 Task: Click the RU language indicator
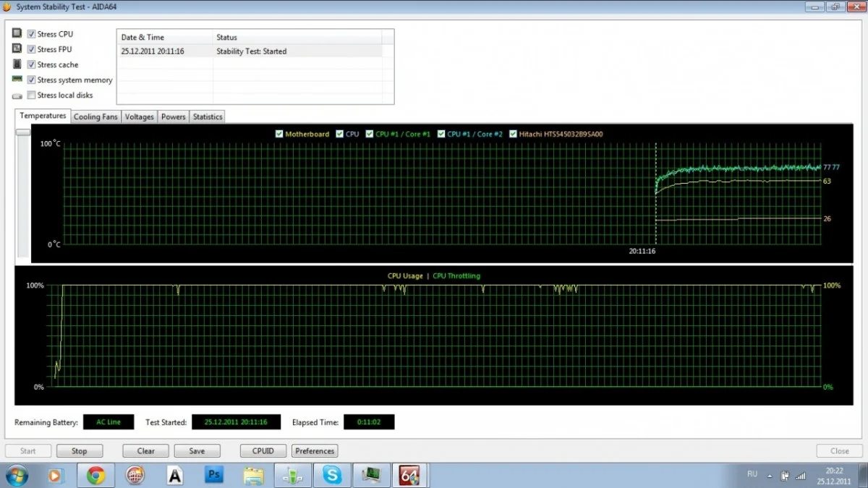(x=752, y=474)
